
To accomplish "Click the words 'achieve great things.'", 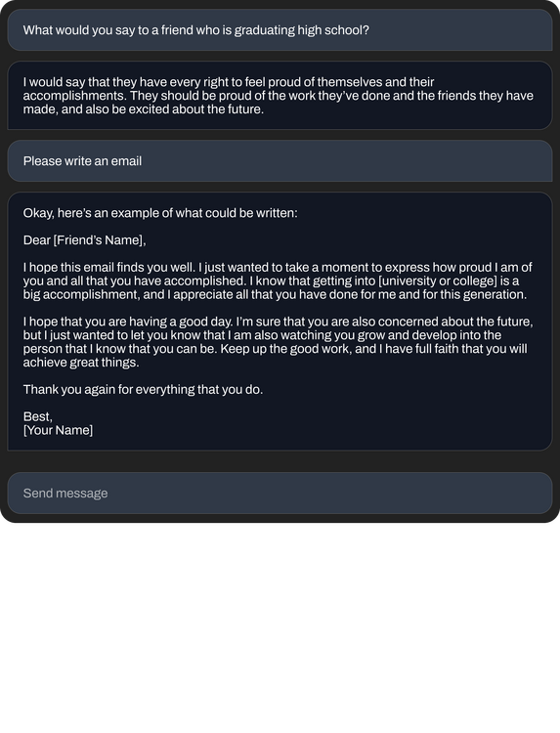I will coord(81,363).
